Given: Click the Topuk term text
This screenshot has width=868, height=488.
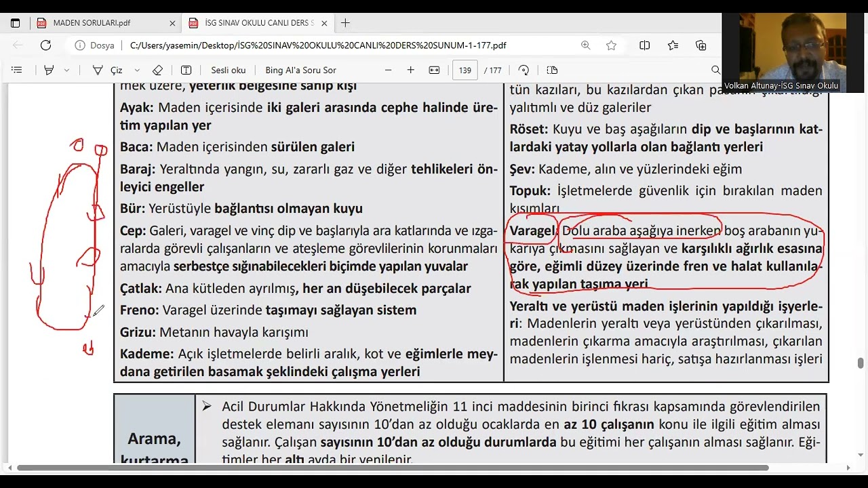Looking at the screenshot, I should coord(532,190).
